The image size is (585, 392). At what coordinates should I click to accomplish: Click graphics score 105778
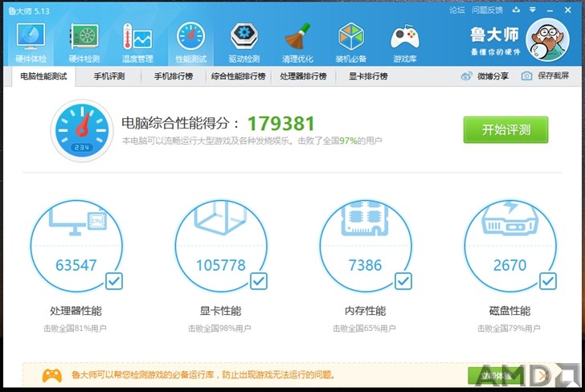[x=221, y=265]
